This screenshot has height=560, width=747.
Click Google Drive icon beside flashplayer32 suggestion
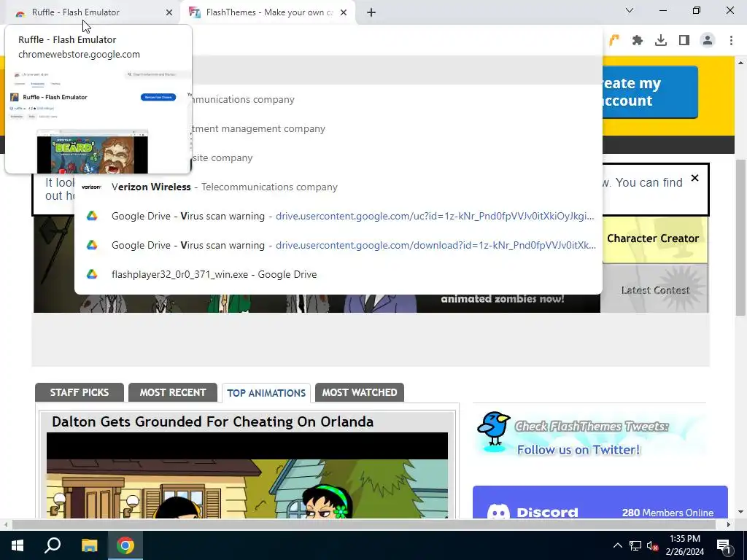coord(92,274)
